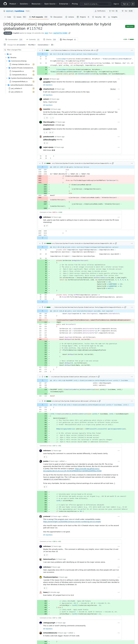Open the eclecticlight.co macOS versioning link

pyautogui.click(x=72, y=522)
